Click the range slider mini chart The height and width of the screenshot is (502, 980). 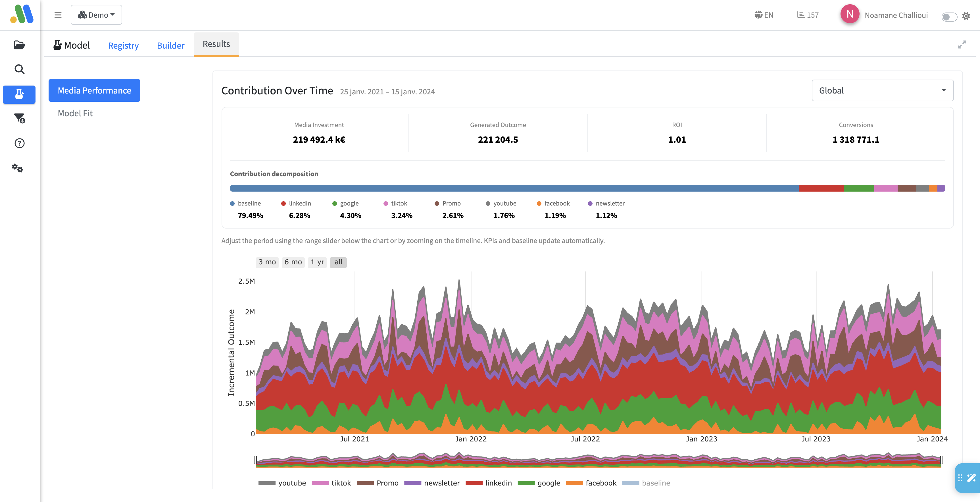coord(599,460)
